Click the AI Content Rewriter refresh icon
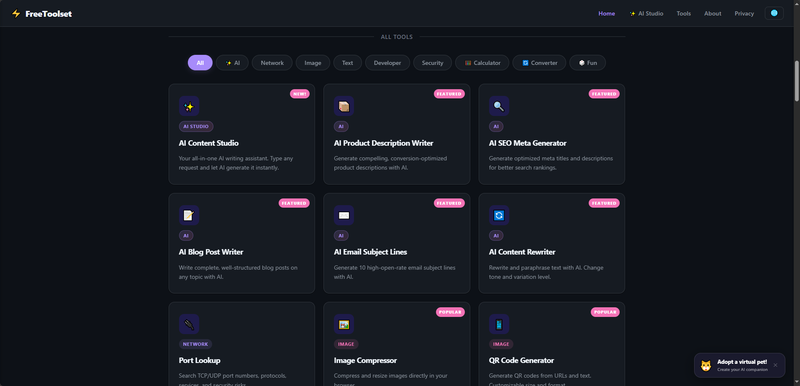Screen dimensions: 800x386 (x=499, y=215)
